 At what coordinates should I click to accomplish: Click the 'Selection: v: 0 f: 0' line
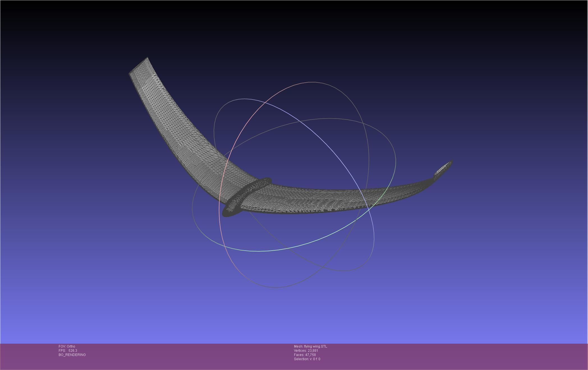pyautogui.click(x=307, y=359)
